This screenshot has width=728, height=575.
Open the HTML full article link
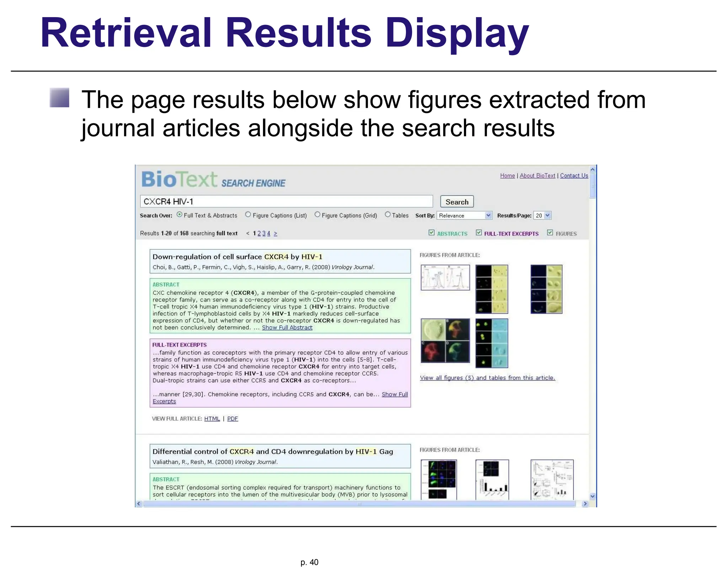click(212, 419)
